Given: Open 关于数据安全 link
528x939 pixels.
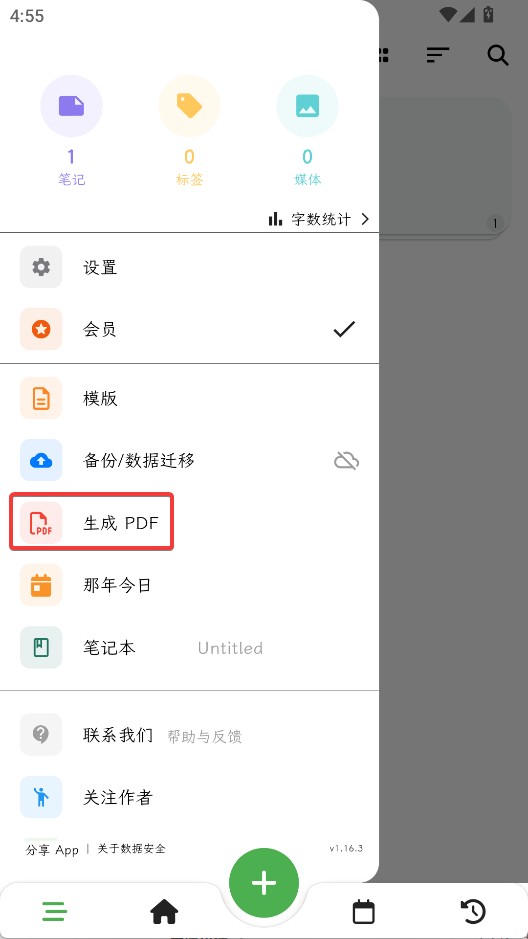Looking at the screenshot, I should tap(131, 849).
